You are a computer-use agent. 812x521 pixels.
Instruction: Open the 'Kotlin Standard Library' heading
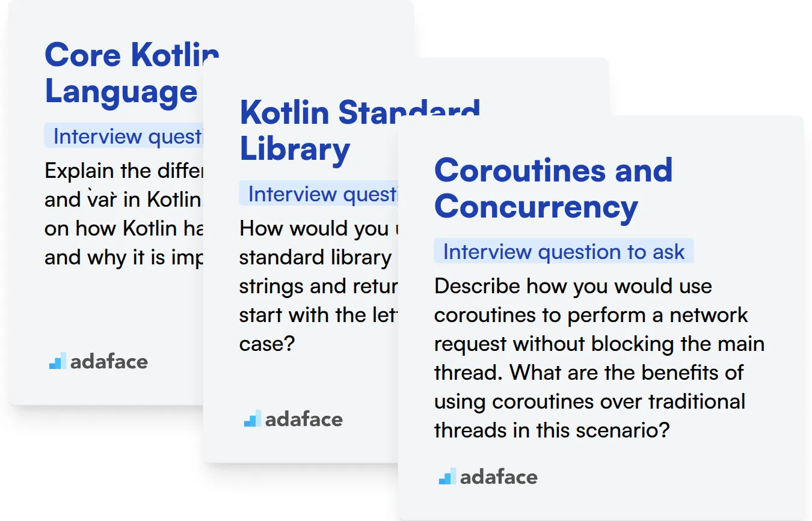pos(360,130)
